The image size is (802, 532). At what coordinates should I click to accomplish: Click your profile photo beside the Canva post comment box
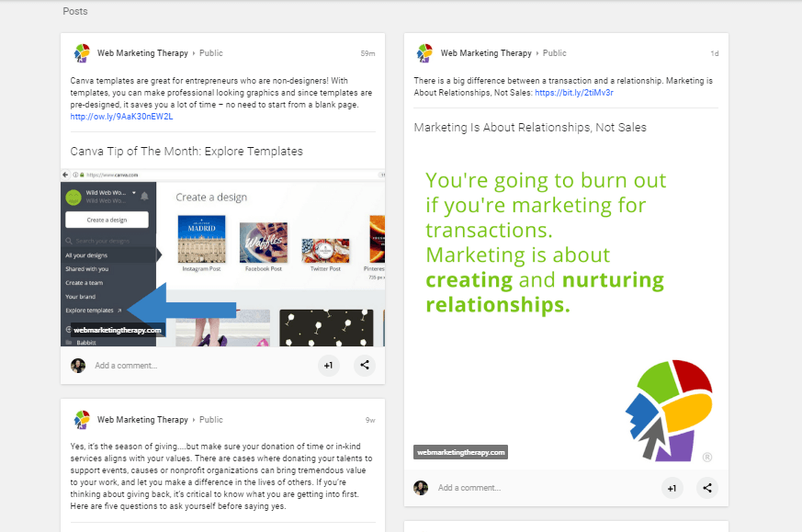(78, 366)
